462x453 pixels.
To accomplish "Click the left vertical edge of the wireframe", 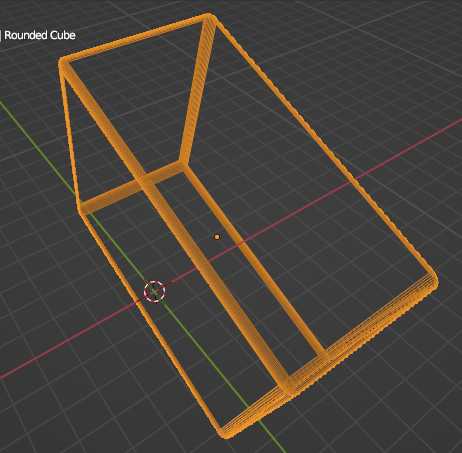I will click(x=71, y=137).
